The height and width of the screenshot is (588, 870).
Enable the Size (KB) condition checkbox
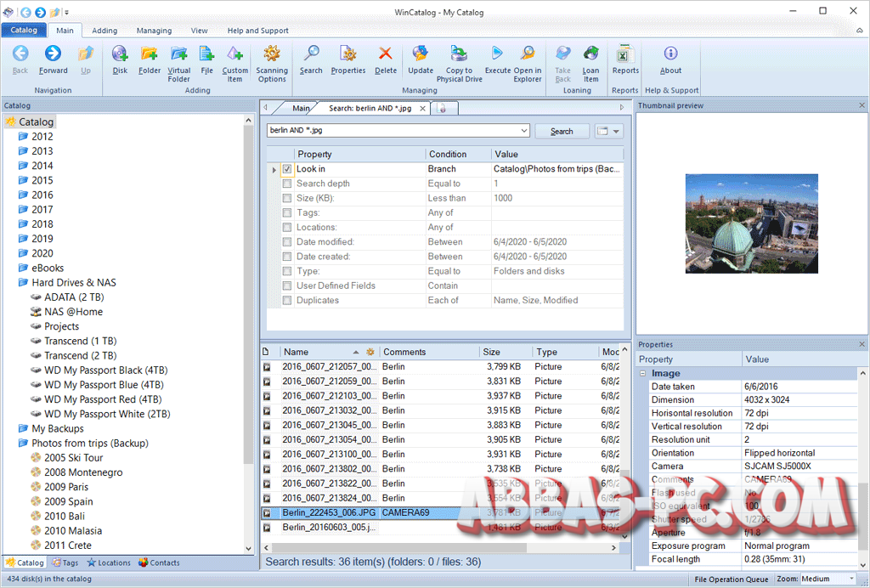pyautogui.click(x=287, y=198)
